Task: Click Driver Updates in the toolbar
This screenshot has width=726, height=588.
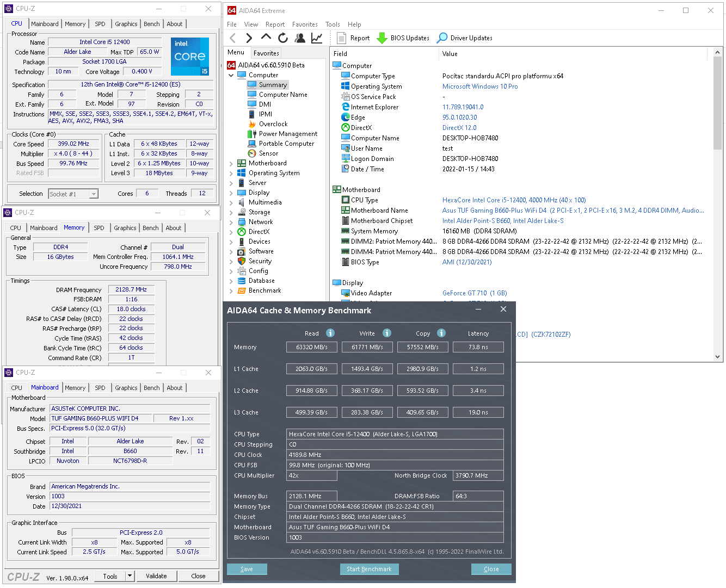Action: [465, 38]
